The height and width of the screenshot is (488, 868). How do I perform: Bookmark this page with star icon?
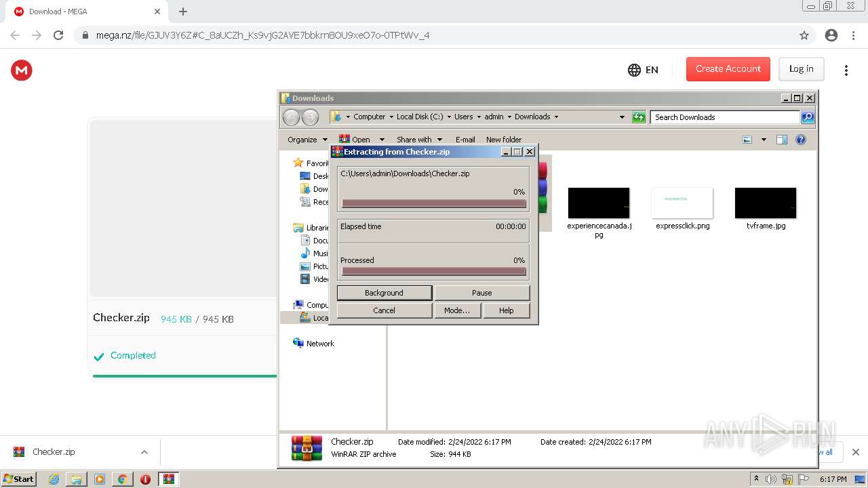point(804,35)
